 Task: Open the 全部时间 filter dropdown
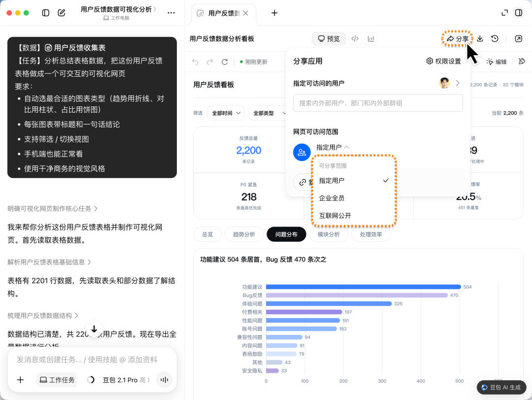coord(226,113)
